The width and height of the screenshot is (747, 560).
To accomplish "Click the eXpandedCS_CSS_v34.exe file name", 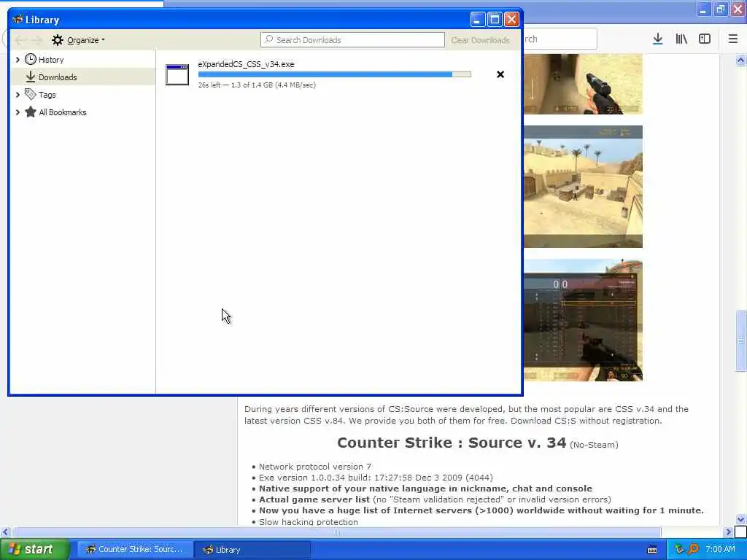I will [247, 64].
